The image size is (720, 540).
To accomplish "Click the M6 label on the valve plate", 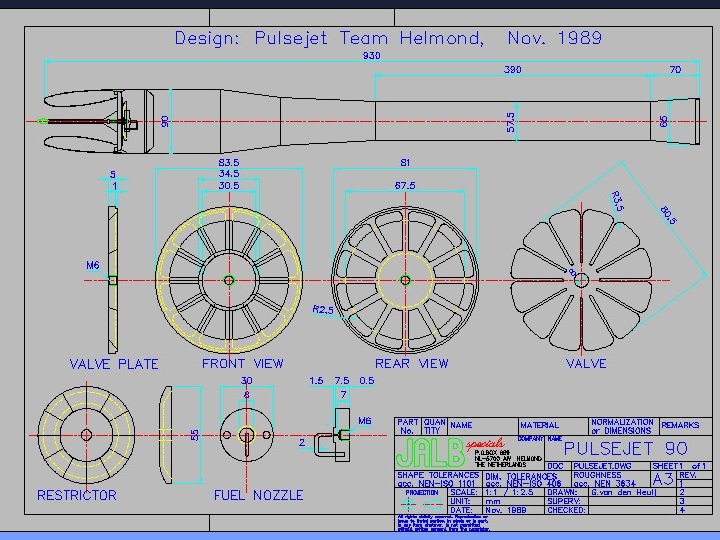I will coord(93,265).
